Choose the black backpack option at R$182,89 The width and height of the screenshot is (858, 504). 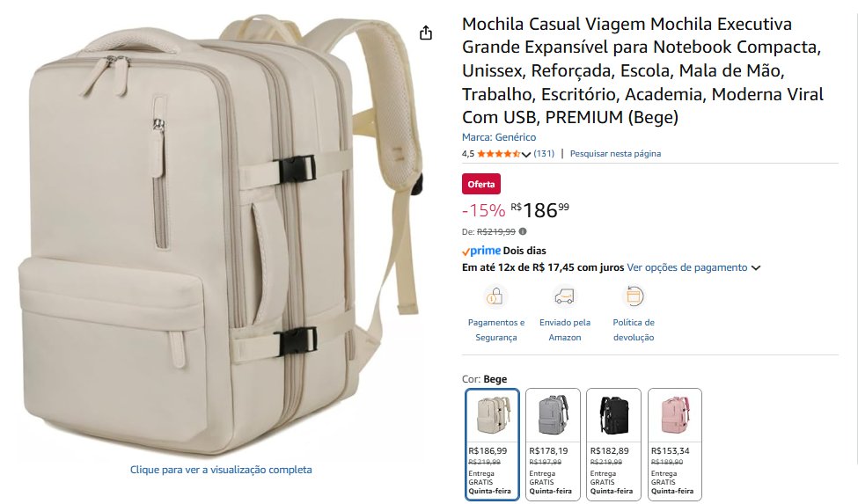[613, 444]
